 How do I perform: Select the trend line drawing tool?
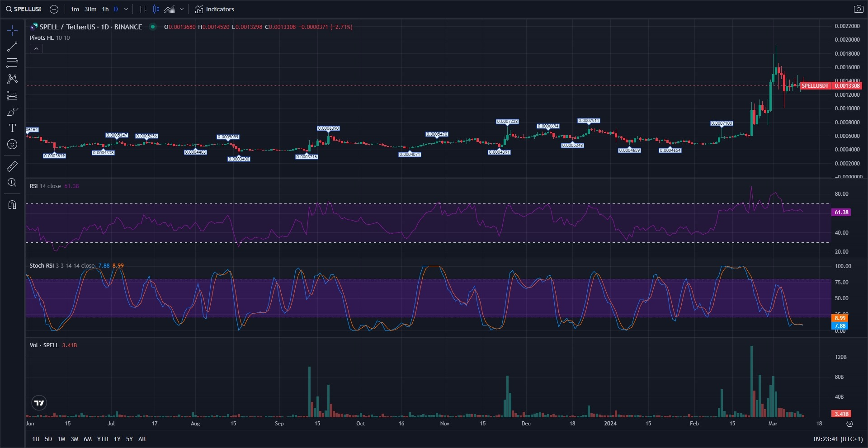12,47
